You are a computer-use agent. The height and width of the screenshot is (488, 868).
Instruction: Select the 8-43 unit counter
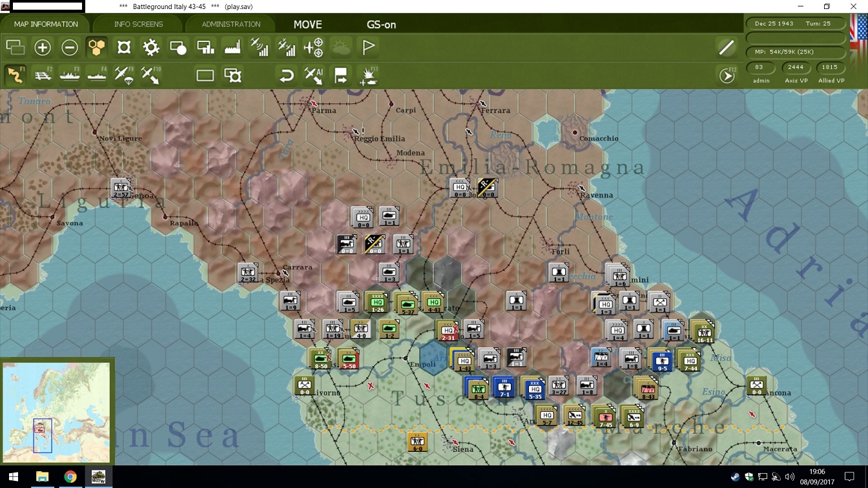647,388
